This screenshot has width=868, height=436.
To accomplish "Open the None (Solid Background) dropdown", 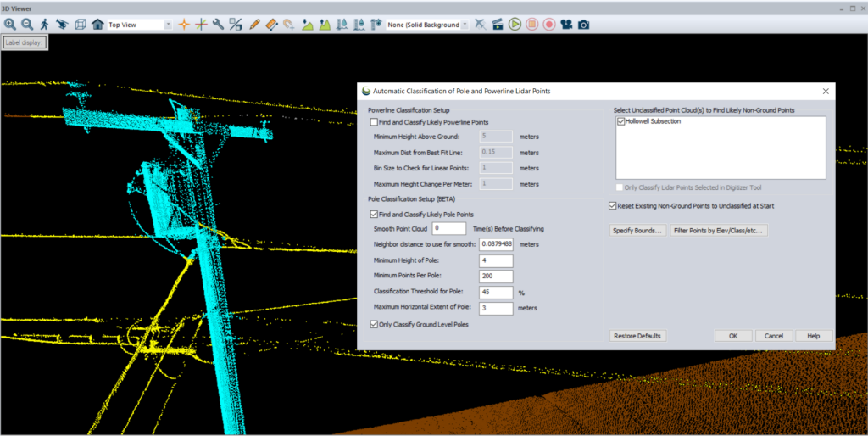I will pyautogui.click(x=427, y=25).
